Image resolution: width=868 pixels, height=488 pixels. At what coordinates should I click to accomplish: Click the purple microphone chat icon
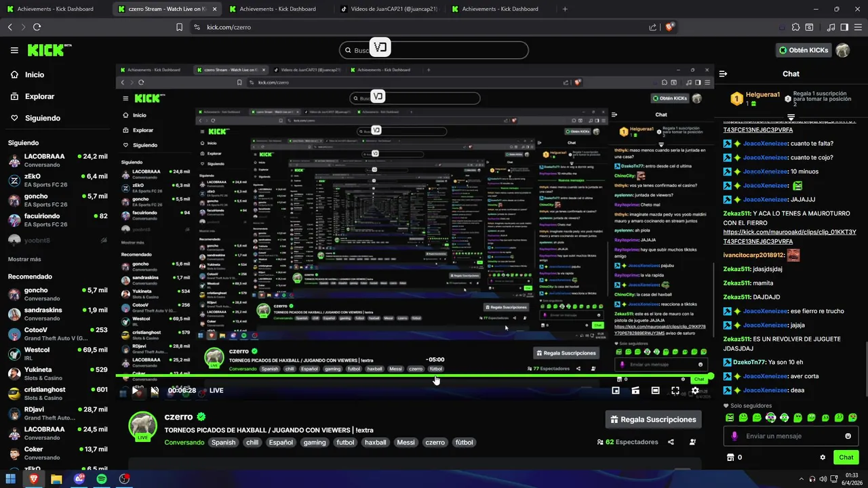[x=733, y=436]
